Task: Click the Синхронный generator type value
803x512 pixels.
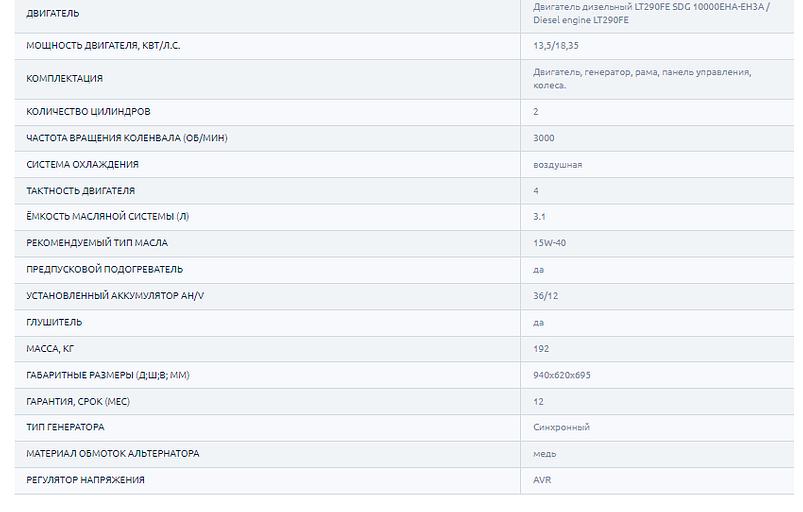Action: [x=561, y=427]
